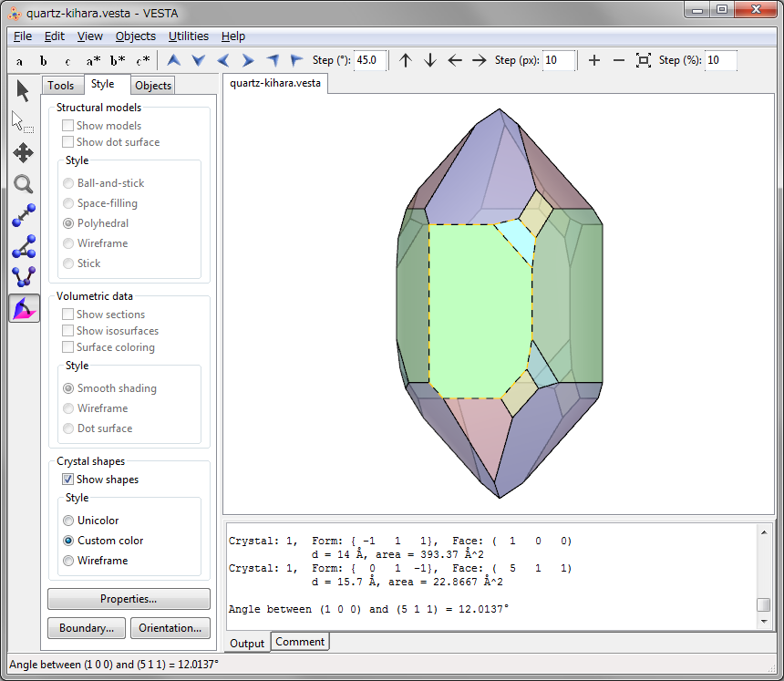784x681 pixels.
Task: View along the a* axis
Action: coord(93,60)
